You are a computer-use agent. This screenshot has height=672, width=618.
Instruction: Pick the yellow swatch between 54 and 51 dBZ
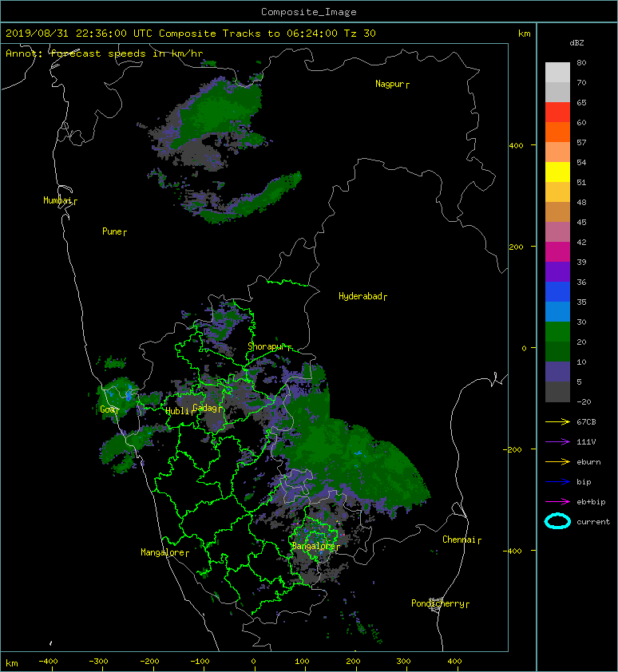(x=557, y=172)
